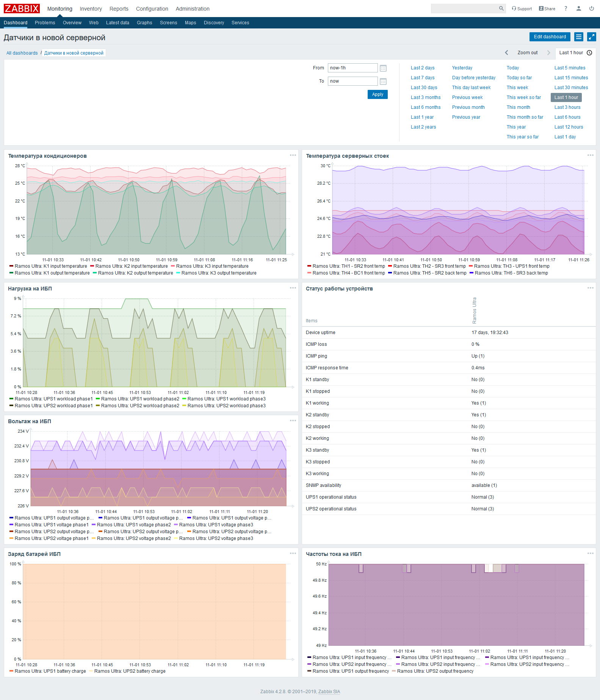Select Last 2 days range
Image resolution: width=600 pixels, height=700 pixels.
tap(423, 68)
